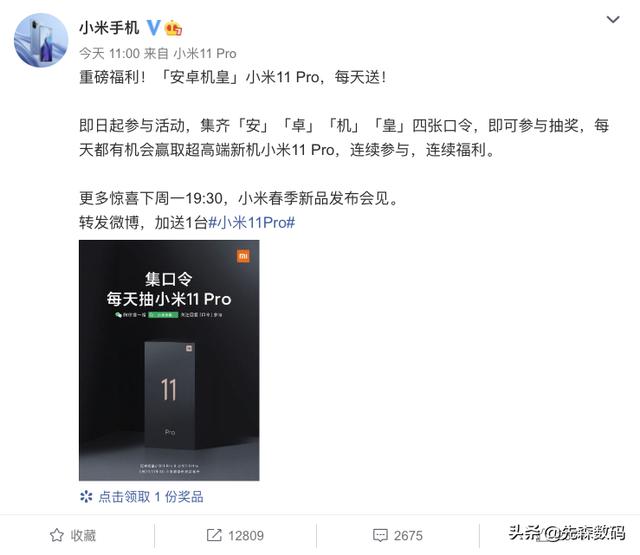Open the #小米11Pro# hashtag topic
The height and width of the screenshot is (555, 640).
tap(252, 222)
